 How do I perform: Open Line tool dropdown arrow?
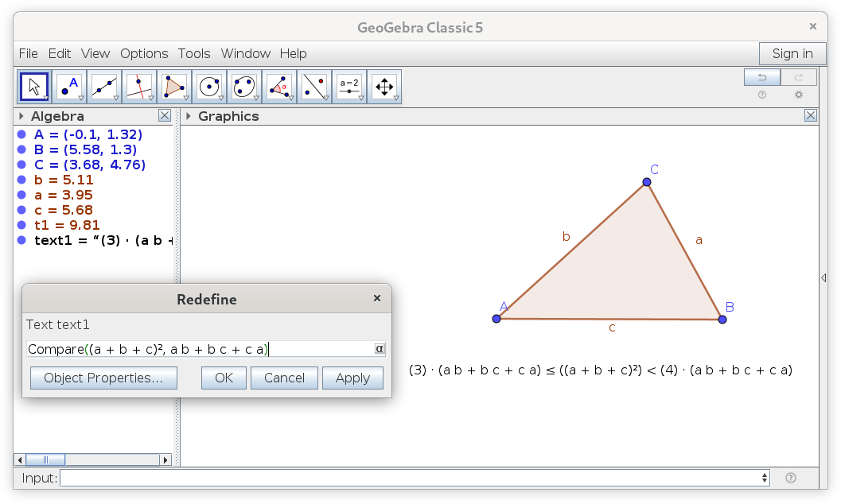[116, 98]
